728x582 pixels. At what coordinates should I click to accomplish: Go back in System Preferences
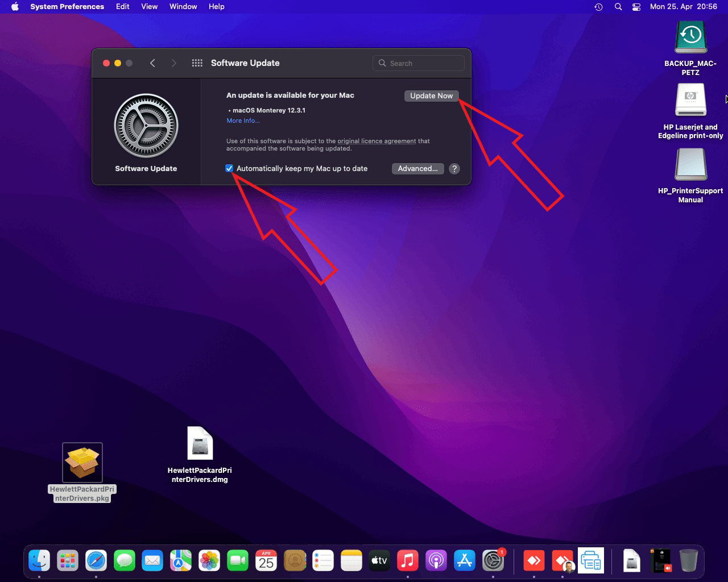(152, 63)
